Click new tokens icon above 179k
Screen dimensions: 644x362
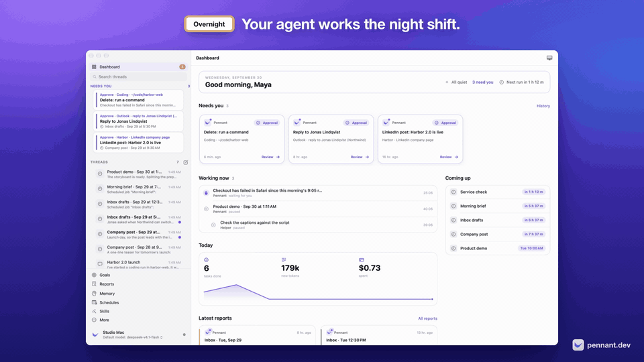pos(283,260)
